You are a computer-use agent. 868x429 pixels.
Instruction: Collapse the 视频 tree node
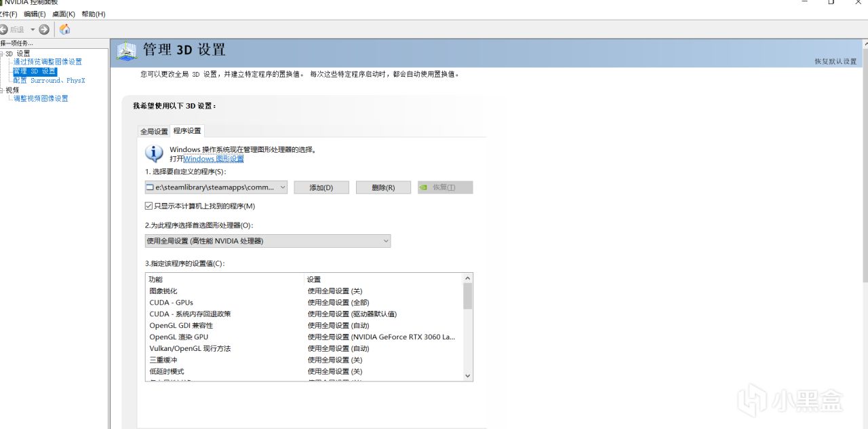point(2,90)
